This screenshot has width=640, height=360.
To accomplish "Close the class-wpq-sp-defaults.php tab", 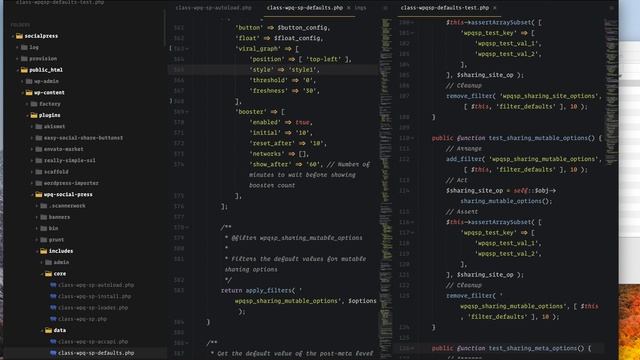I will coord(349,8).
